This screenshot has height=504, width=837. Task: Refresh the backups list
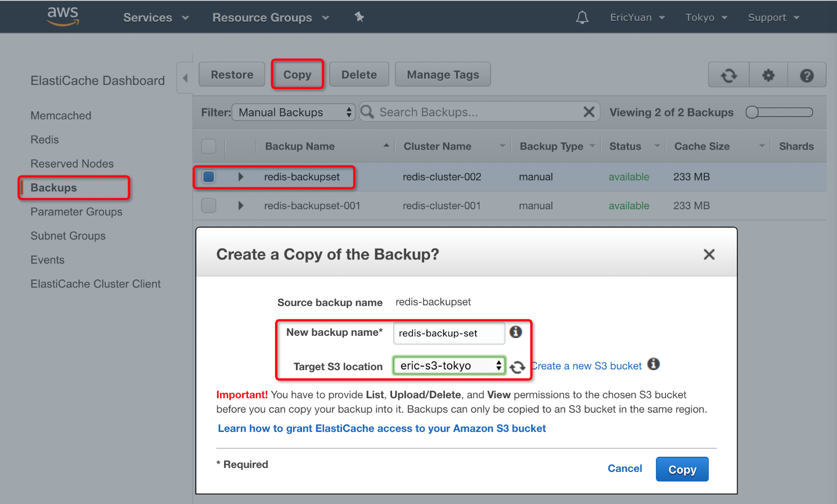coord(728,75)
